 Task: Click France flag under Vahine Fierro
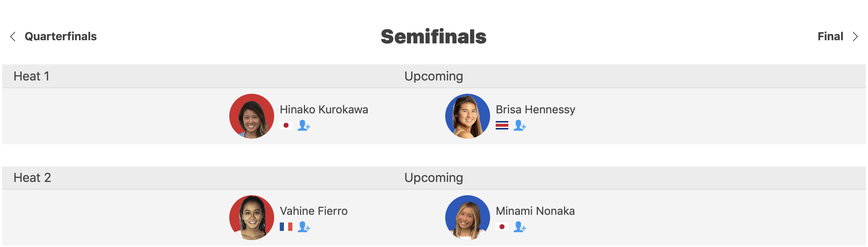(286, 227)
